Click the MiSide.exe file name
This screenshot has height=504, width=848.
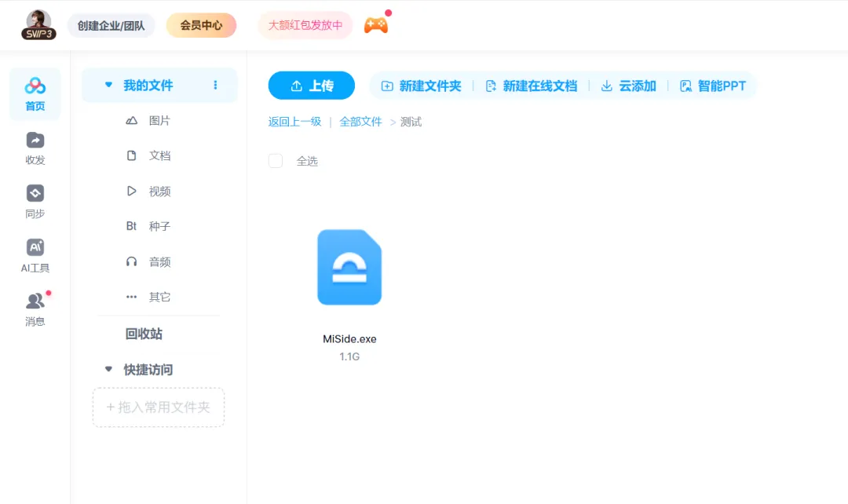pyautogui.click(x=349, y=339)
